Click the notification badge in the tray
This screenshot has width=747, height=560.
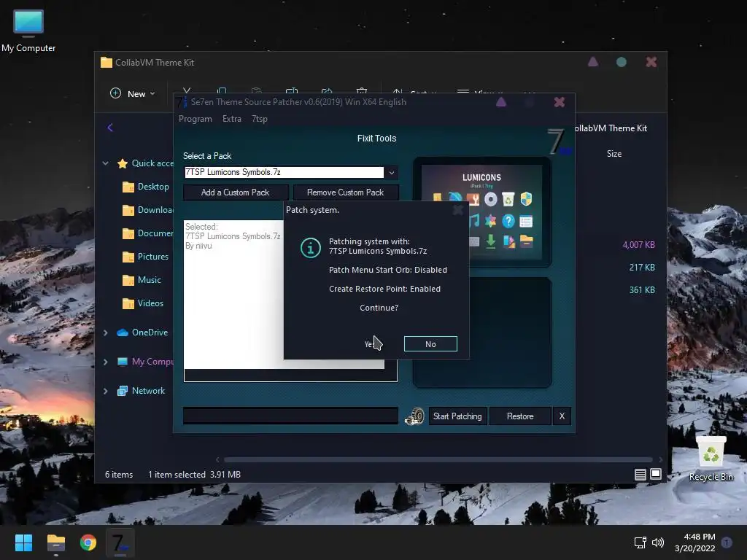point(727,542)
